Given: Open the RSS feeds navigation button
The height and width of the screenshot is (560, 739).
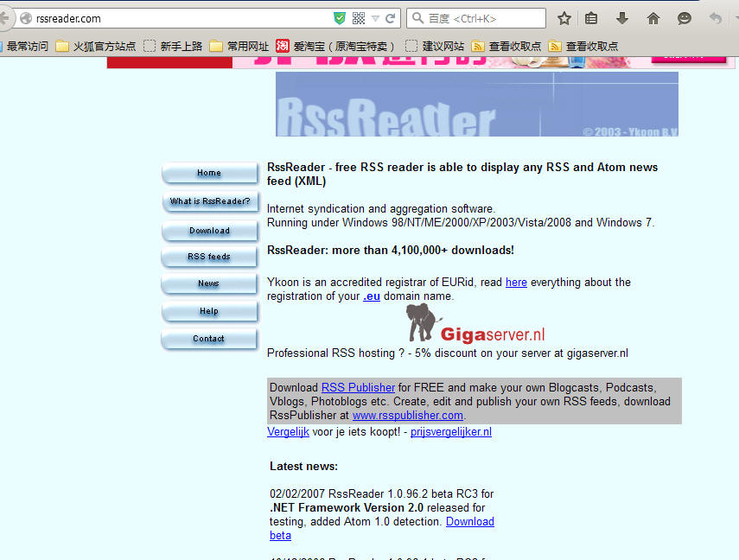Looking at the screenshot, I should (209, 257).
